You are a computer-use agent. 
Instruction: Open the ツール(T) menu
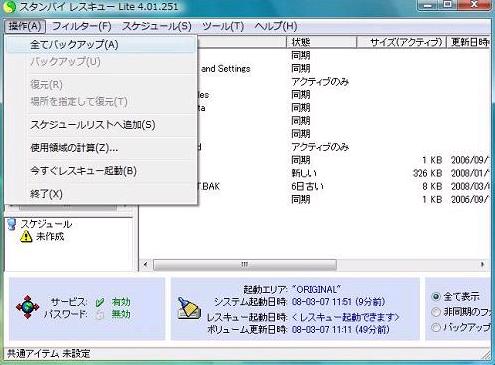[223, 26]
